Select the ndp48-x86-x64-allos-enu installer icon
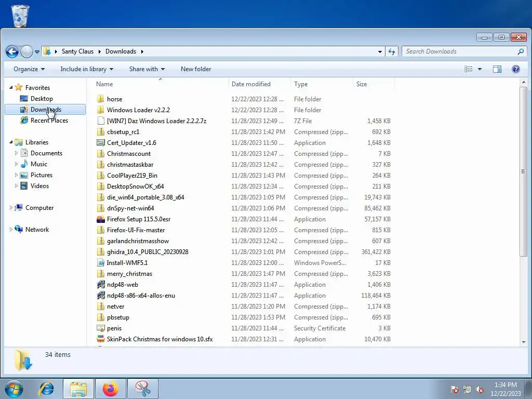Viewport: 532px width, 399px height. pos(100,295)
